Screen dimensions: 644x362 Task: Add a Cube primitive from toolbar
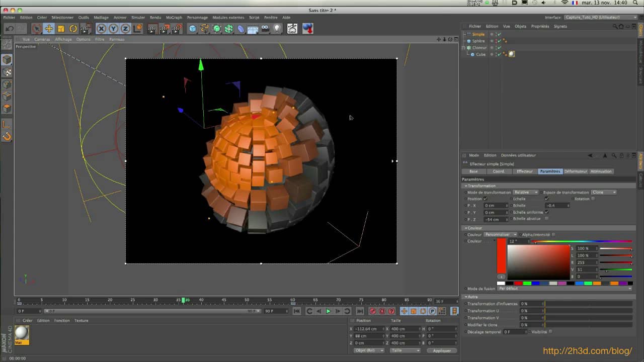193,29
